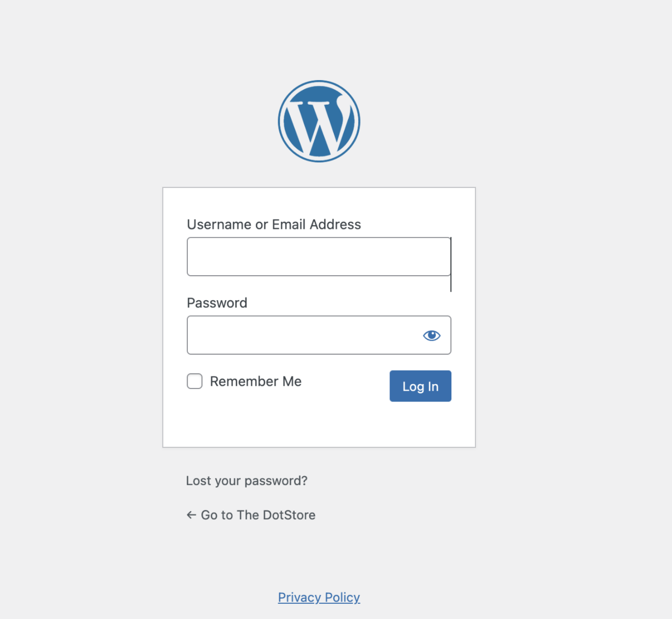Submit the form with Log In button
Screen dimensions: 672x619
(x=420, y=386)
